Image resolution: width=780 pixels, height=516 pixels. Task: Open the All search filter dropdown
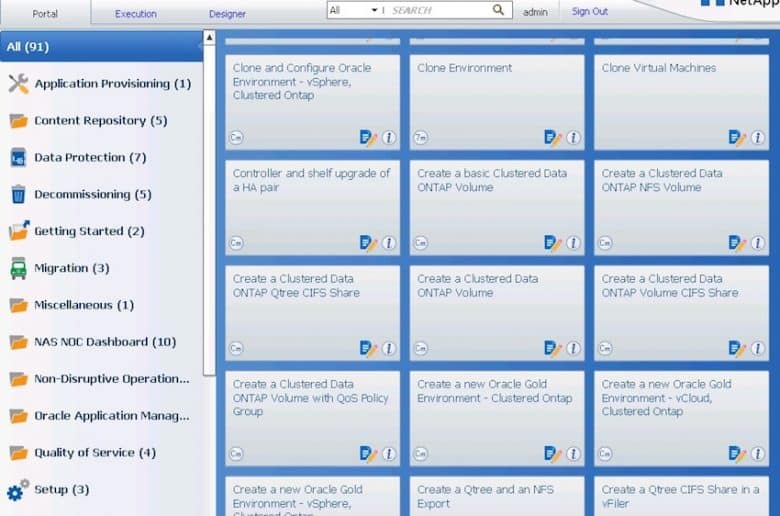[x=354, y=10]
